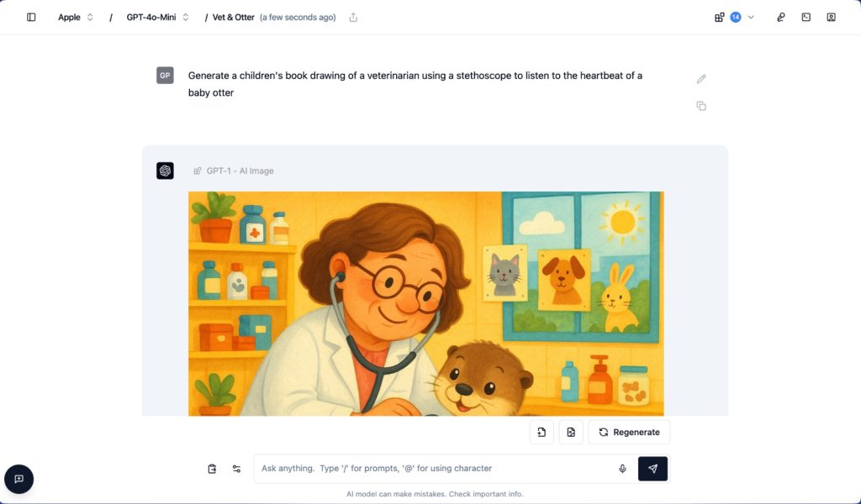Click the file image icon beside Regenerate

(571, 432)
